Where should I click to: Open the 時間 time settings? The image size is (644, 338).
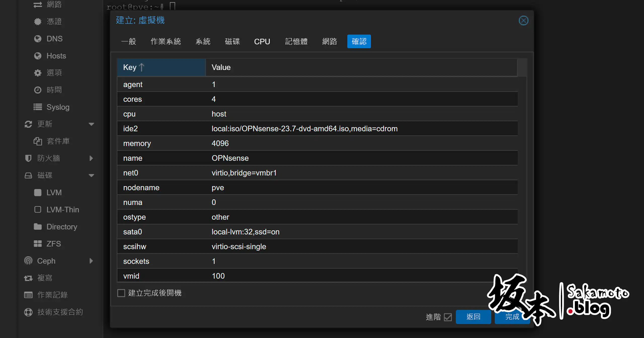(x=54, y=90)
